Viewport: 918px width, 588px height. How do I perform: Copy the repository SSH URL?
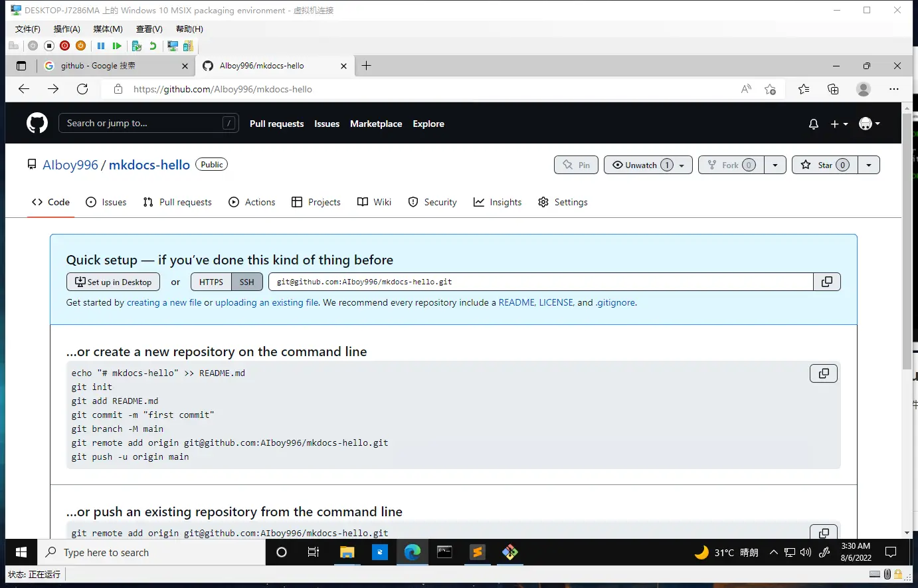click(x=826, y=282)
